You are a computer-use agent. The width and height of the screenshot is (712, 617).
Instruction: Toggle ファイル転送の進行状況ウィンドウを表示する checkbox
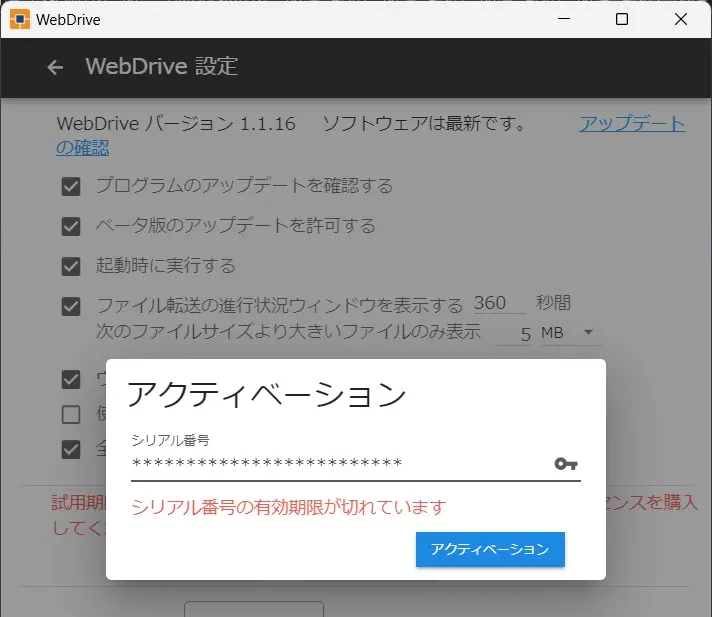[71, 306]
